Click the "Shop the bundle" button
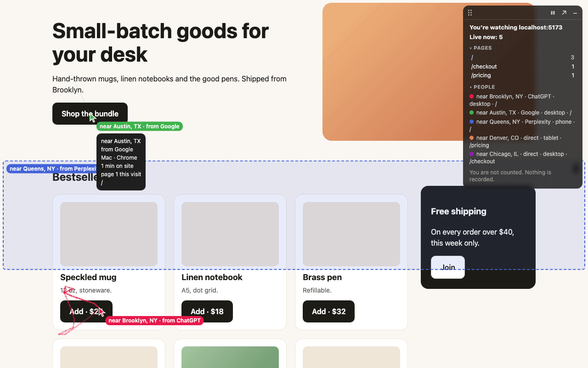Image resolution: width=588 pixels, height=368 pixels. click(x=90, y=114)
